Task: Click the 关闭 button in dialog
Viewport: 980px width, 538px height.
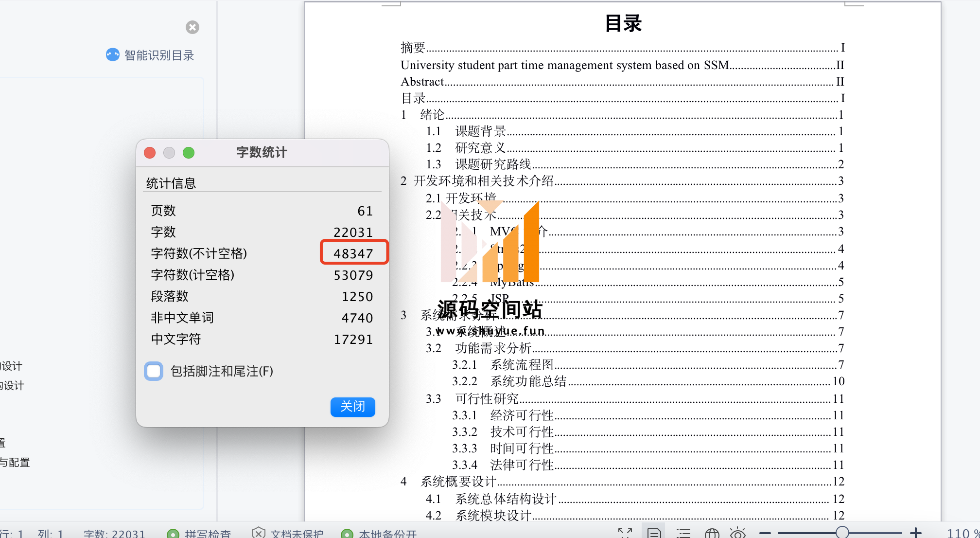Action: (352, 406)
